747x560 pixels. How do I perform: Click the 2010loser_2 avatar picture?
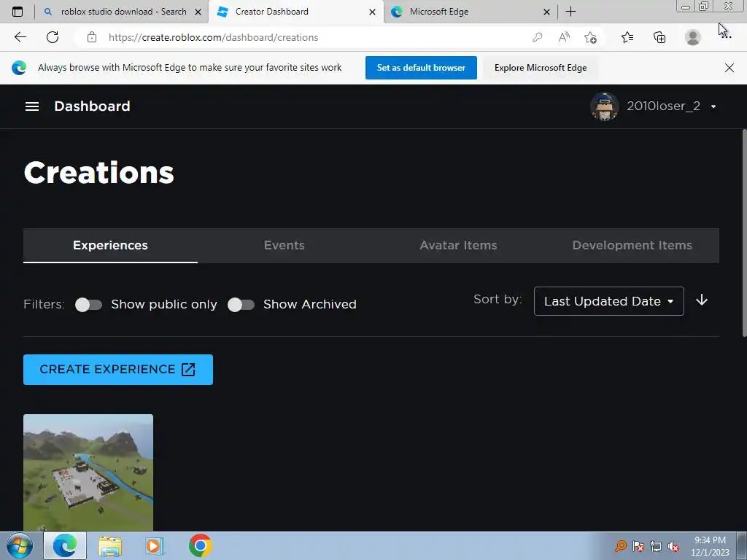[x=605, y=106]
